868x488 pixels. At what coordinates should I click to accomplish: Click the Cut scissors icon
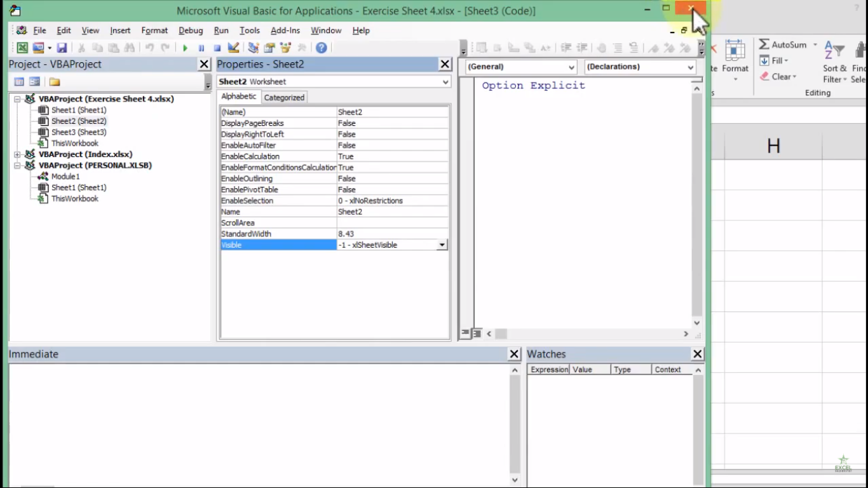(81, 48)
